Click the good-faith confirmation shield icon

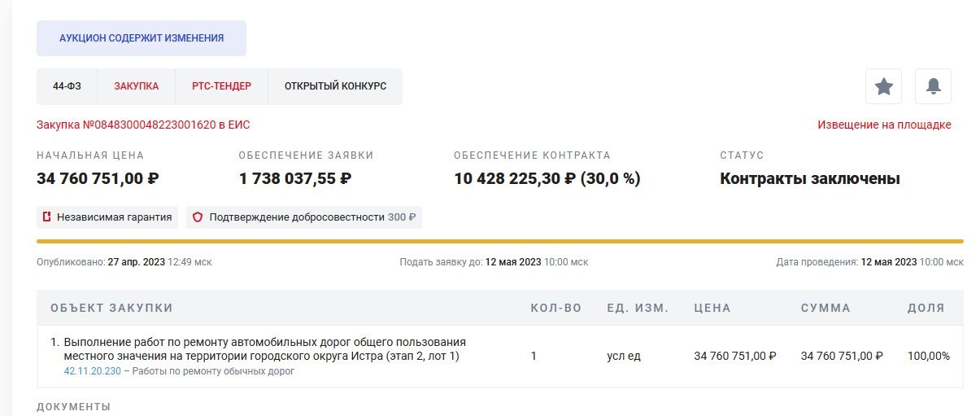click(x=198, y=217)
